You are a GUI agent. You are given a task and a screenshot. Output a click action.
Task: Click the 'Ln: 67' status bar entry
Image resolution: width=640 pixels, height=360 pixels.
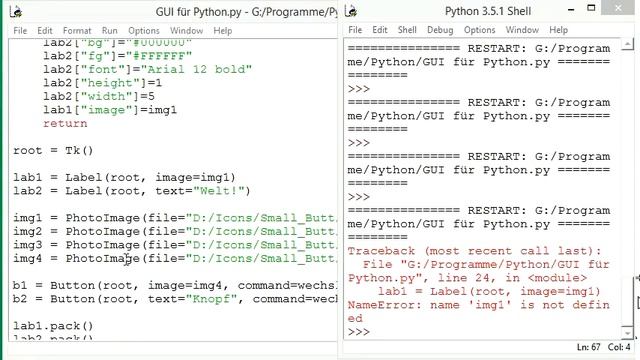(588, 347)
